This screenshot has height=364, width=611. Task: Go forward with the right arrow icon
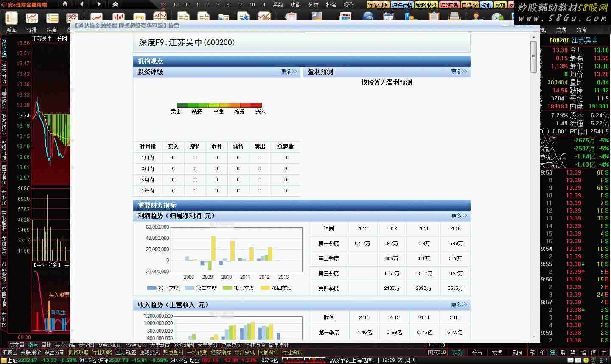coord(99,4)
